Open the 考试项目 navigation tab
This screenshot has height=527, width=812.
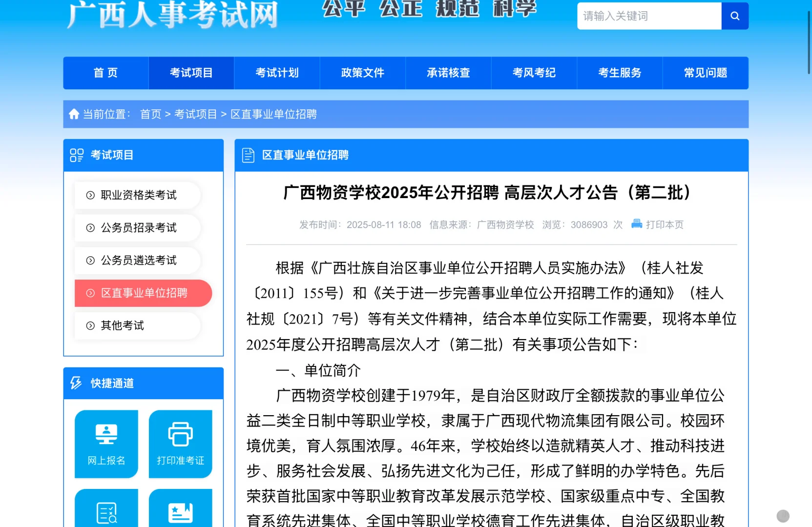tap(191, 73)
